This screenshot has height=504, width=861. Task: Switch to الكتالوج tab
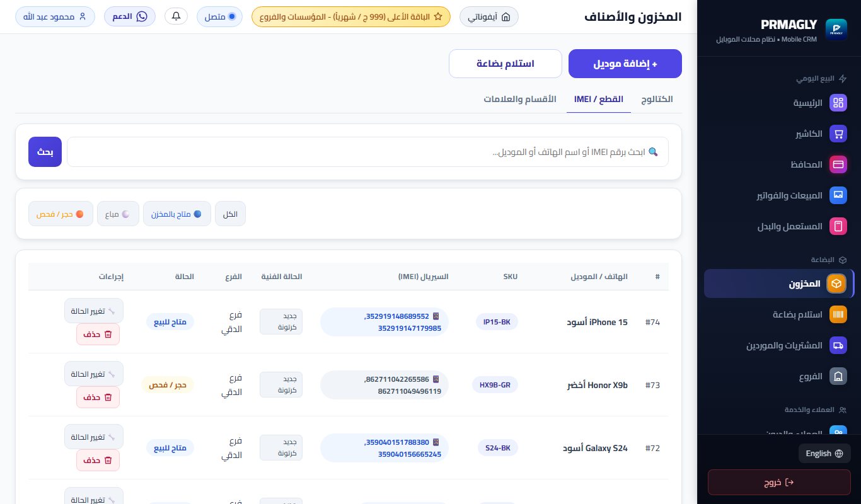click(x=657, y=100)
